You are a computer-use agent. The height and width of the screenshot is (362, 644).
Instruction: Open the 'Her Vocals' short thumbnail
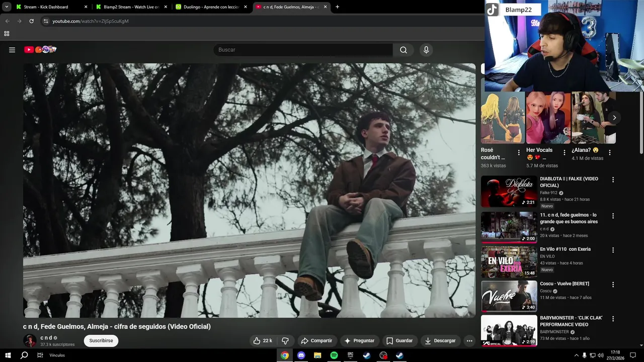click(x=548, y=118)
